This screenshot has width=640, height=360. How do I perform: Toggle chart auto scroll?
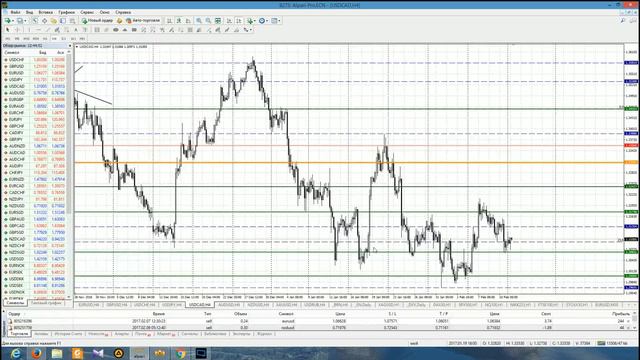point(229,20)
